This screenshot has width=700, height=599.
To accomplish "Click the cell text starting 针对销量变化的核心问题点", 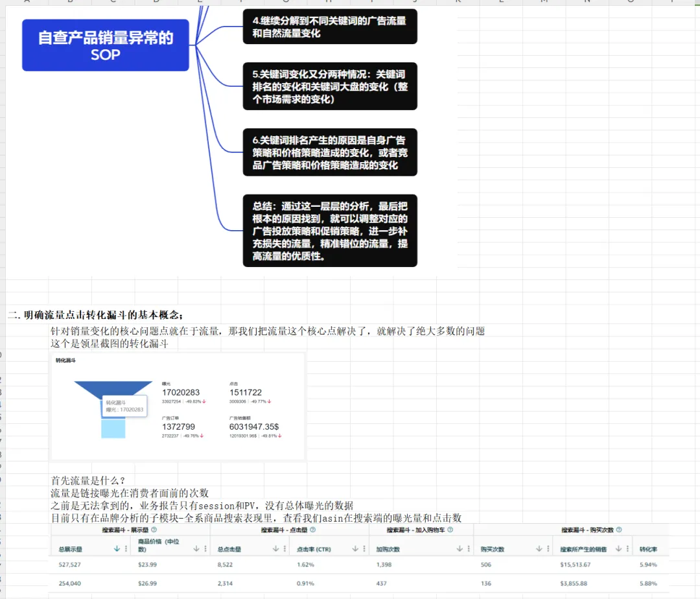I will pyautogui.click(x=268, y=331).
